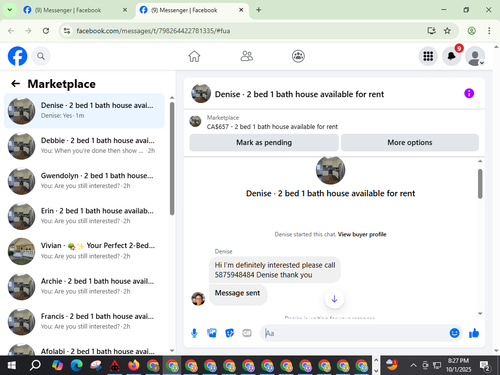
Task: Record a voice clip with microphone icon
Action: point(194,333)
